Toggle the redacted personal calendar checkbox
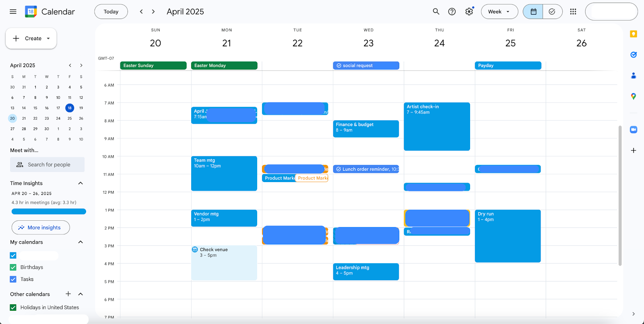Screen dimensions: 644x324 tap(13, 255)
